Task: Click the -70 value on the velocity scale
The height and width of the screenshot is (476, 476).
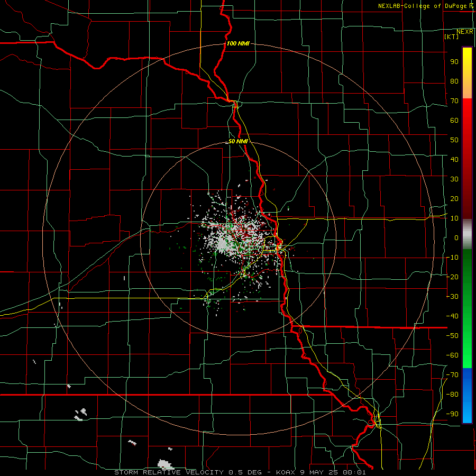Action: 452,375
